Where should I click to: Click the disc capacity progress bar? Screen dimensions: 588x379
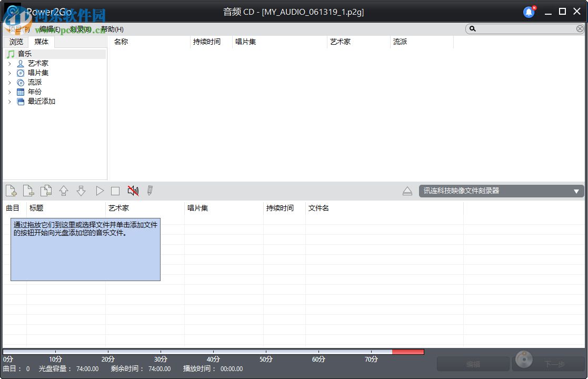pyautogui.click(x=211, y=352)
